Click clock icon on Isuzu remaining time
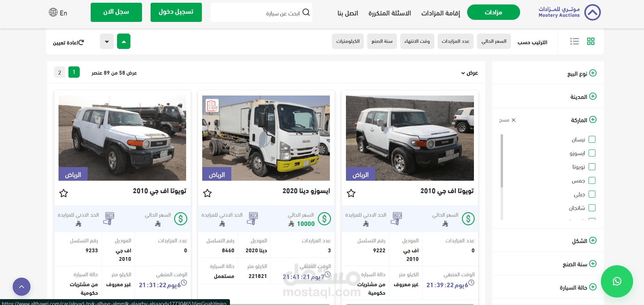The image size is (644, 305). (327, 274)
